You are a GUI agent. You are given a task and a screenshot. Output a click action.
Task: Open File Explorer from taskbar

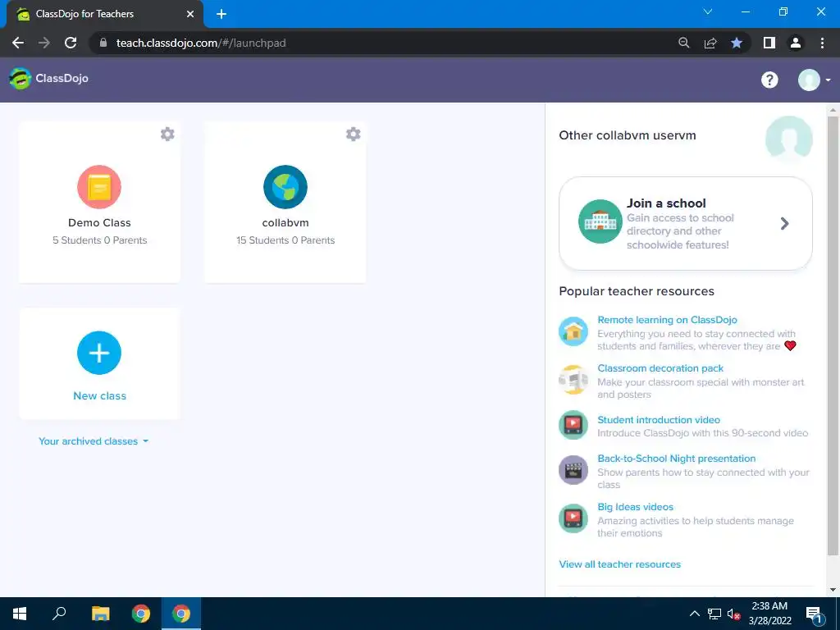pos(100,614)
